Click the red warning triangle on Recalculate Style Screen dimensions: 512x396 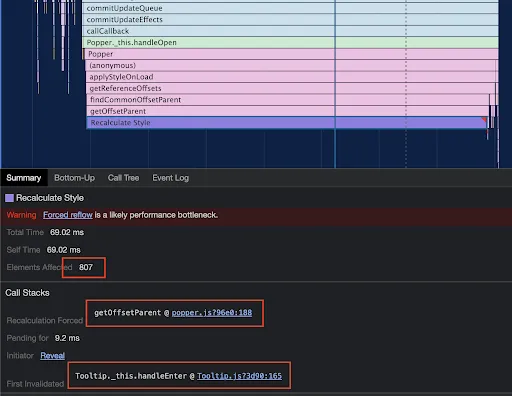point(484,119)
